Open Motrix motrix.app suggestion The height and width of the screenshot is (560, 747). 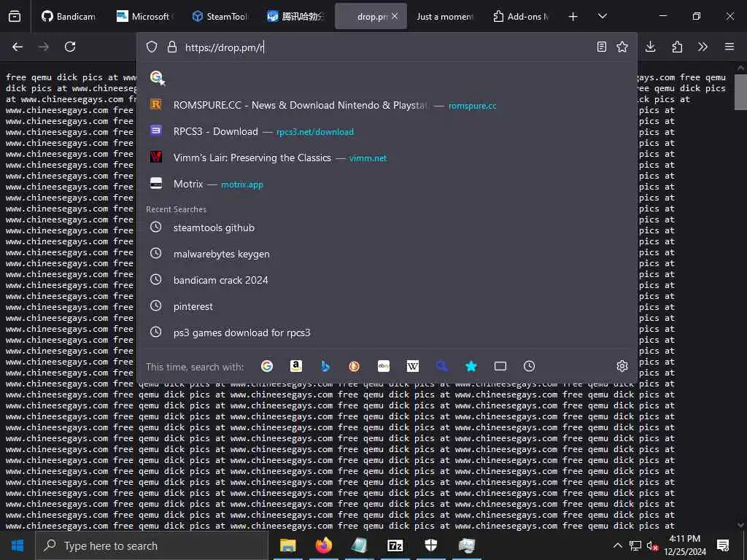pyautogui.click(x=387, y=184)
